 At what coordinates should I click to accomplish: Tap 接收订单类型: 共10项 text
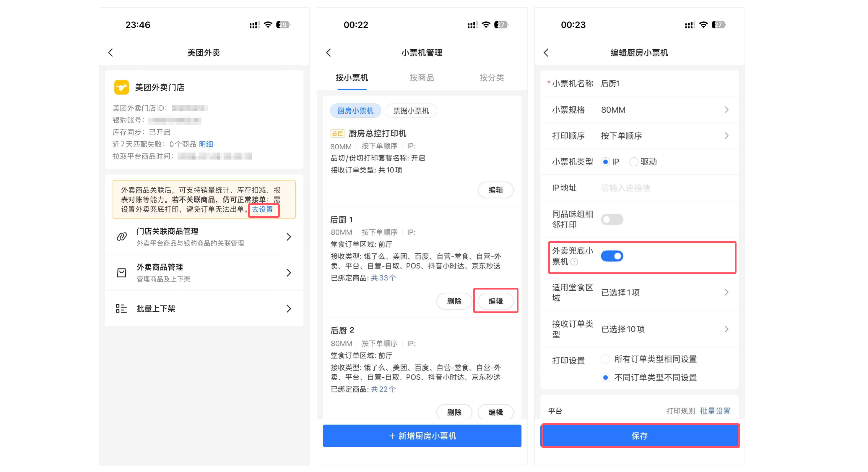pos(366,170)
